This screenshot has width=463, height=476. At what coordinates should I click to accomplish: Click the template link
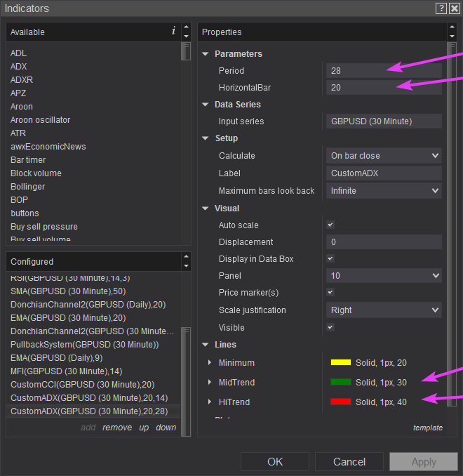pos(428,428)
